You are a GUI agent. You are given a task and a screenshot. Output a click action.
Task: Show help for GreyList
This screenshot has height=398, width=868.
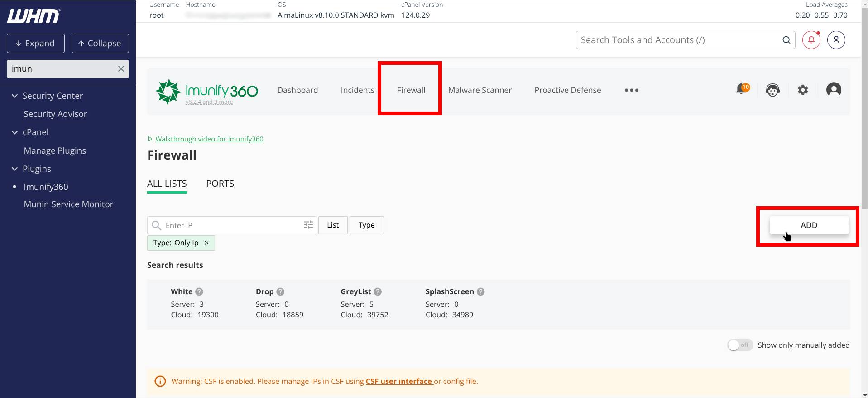pyautogui.click(x=378, y=292)
